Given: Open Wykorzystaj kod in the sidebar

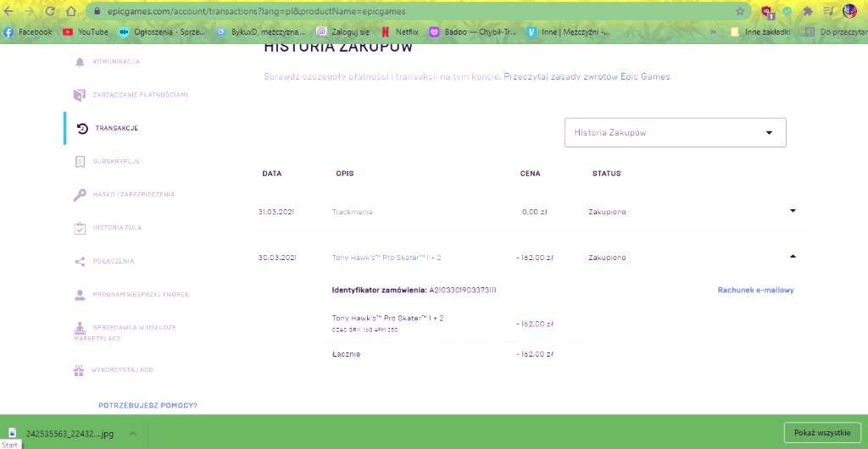Looking at the screenshot, I should [122, 370].
